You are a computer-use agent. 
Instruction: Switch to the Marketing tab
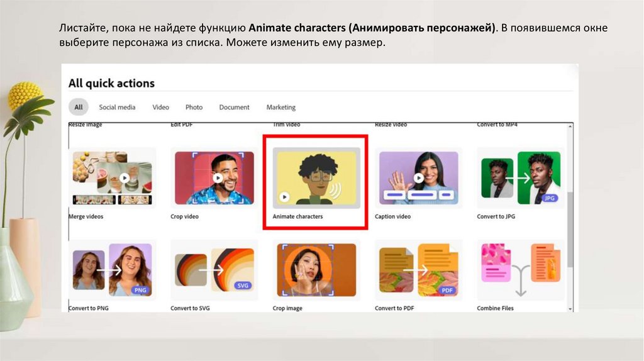click(x=281, y=107)
